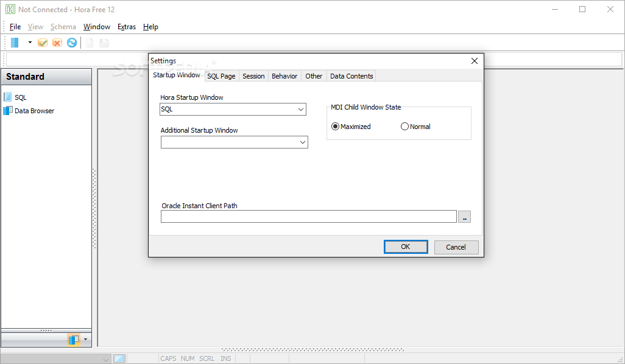Click the SQL icon in the Standard panel
625x364 pixels.
point(7,97)
